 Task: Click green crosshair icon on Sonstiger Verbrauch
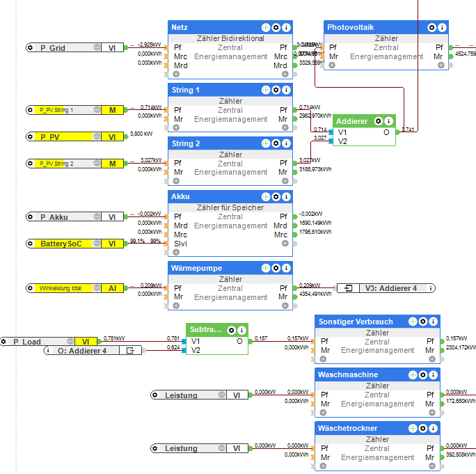point(413,322)
